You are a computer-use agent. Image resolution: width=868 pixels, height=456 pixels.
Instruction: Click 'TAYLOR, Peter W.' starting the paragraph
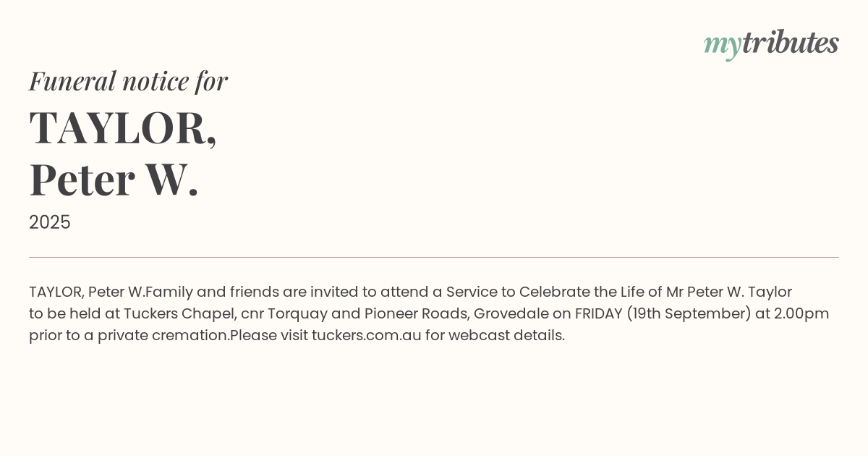(87, 292)
